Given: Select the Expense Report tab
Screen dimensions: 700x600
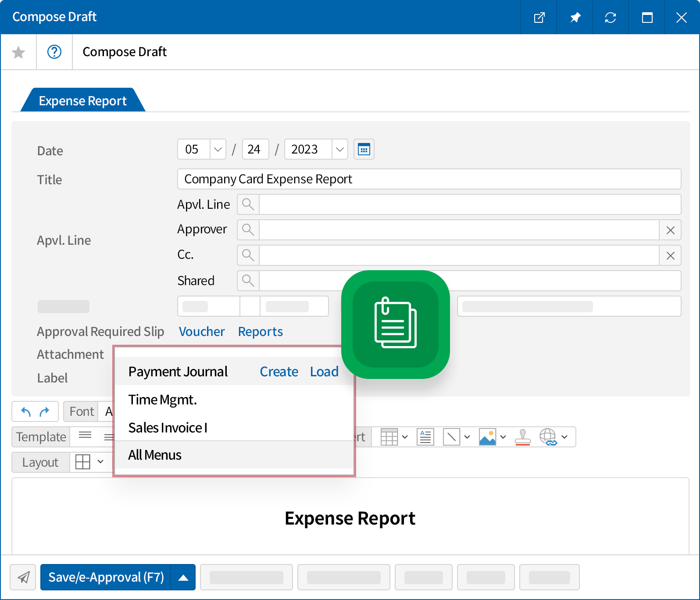Looking at the screenshot, I should pos(82,101).
